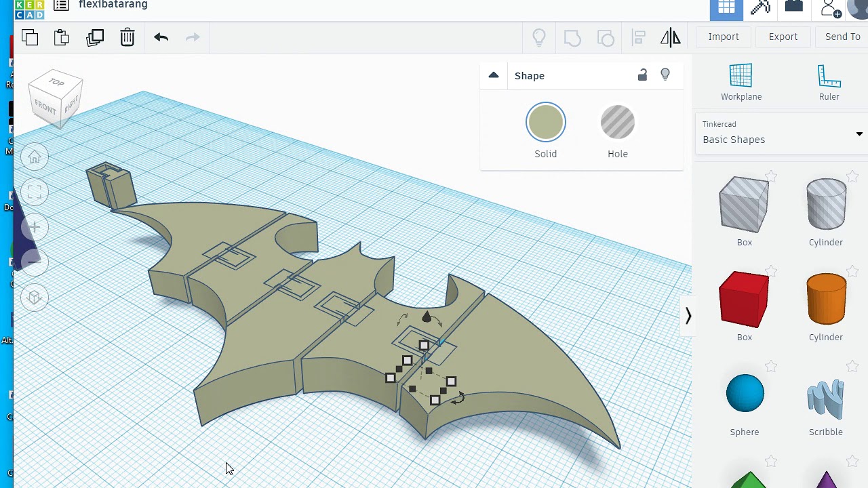
Task: Fit all in view
Action: pyautogui.click(x=35, y=192)
